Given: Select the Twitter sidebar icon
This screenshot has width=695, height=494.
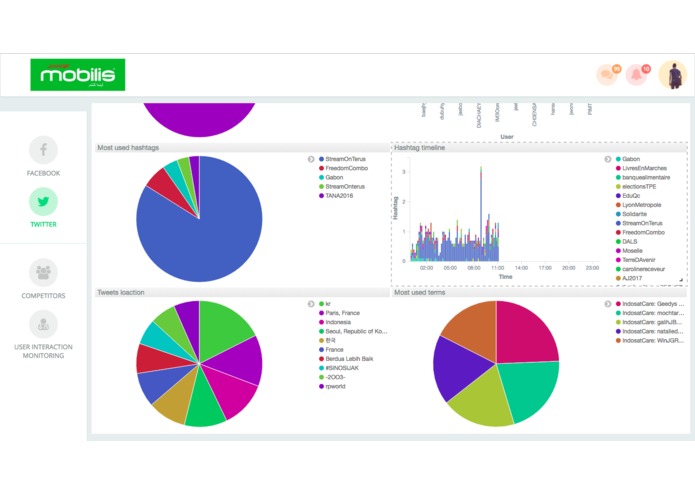Looking at the screenshot, I should (x=43, y=202).
